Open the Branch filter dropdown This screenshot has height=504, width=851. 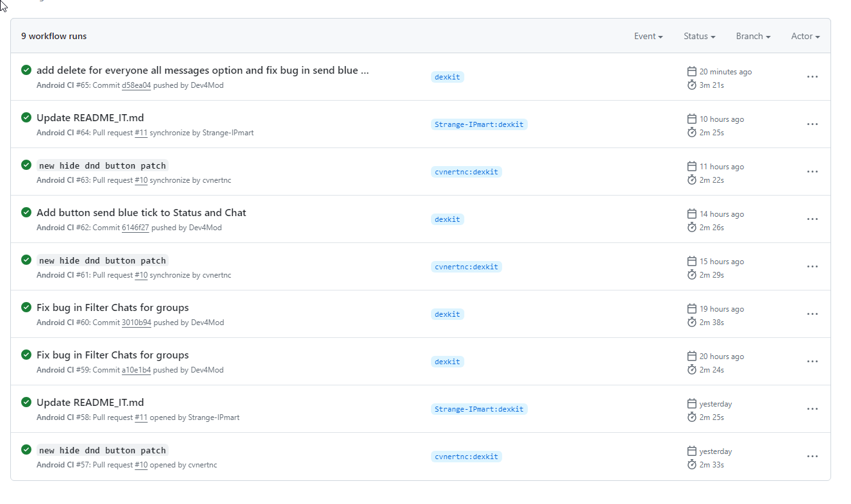click(753, 37)
